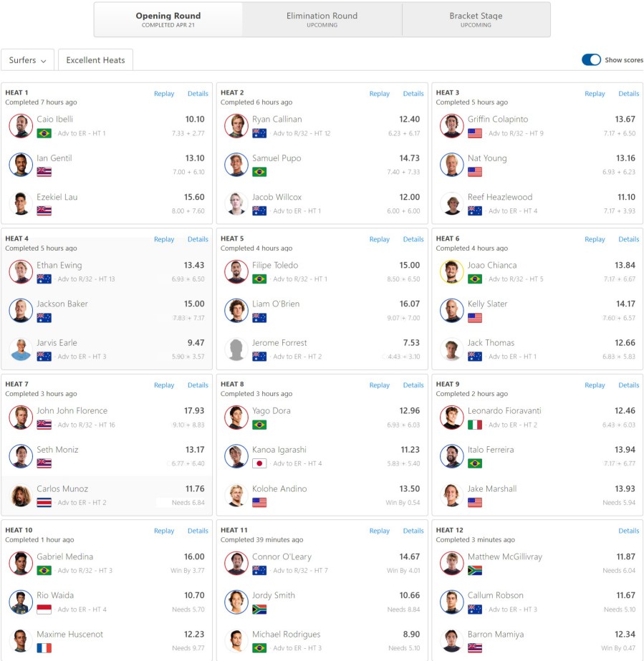Screen dimensions: 644x661
Task: Open the Surfers dropdown filter
Action: 28,60
